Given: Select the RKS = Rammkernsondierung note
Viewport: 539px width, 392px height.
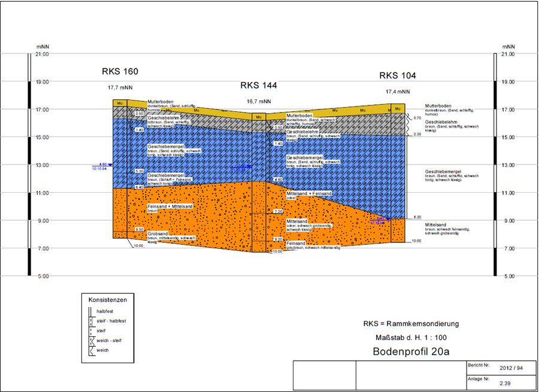Looking at the screenshot, I should [x=411, y=324].
